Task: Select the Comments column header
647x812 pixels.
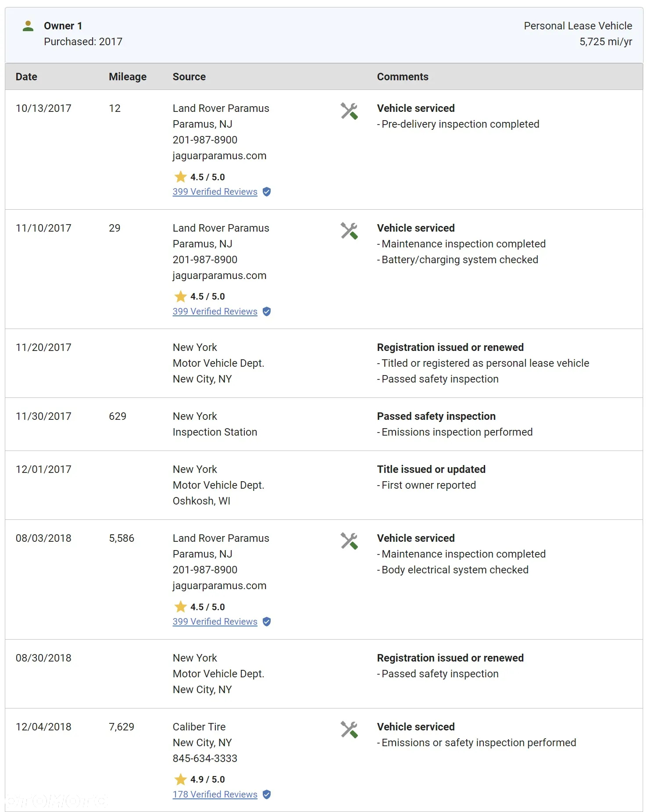Action: 403,77
